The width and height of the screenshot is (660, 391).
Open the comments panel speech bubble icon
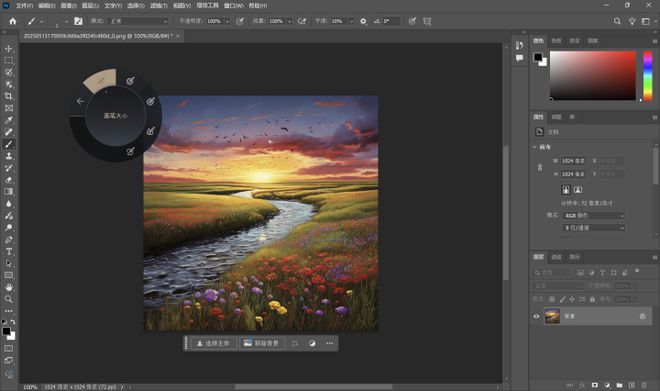(x=520, y=58)
